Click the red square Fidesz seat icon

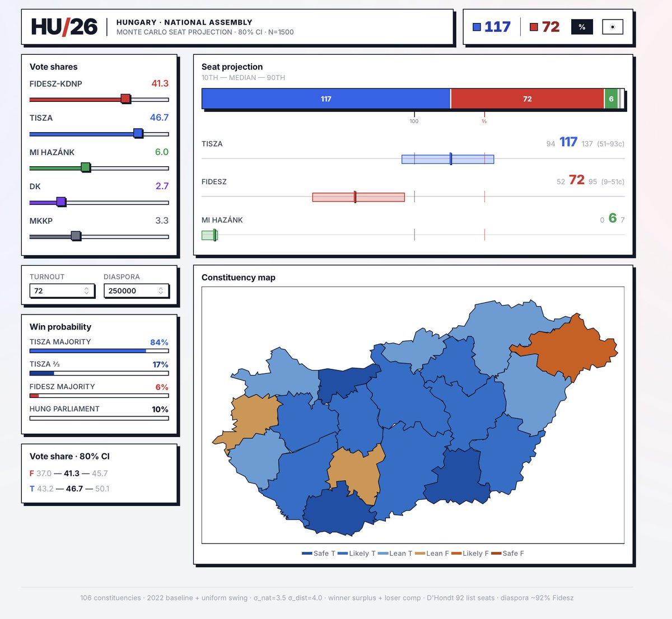534,27
